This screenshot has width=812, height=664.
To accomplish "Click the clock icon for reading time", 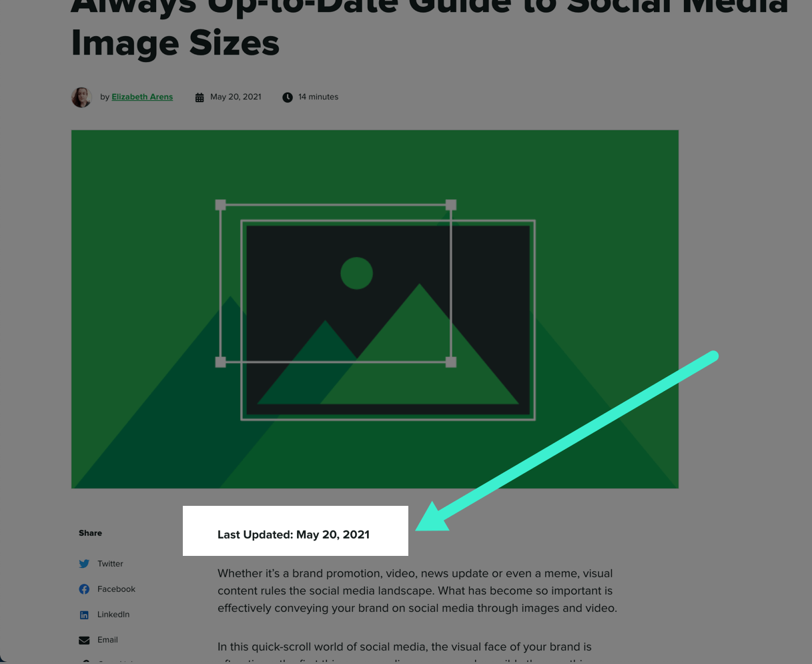I will click(x=287, y=97).
